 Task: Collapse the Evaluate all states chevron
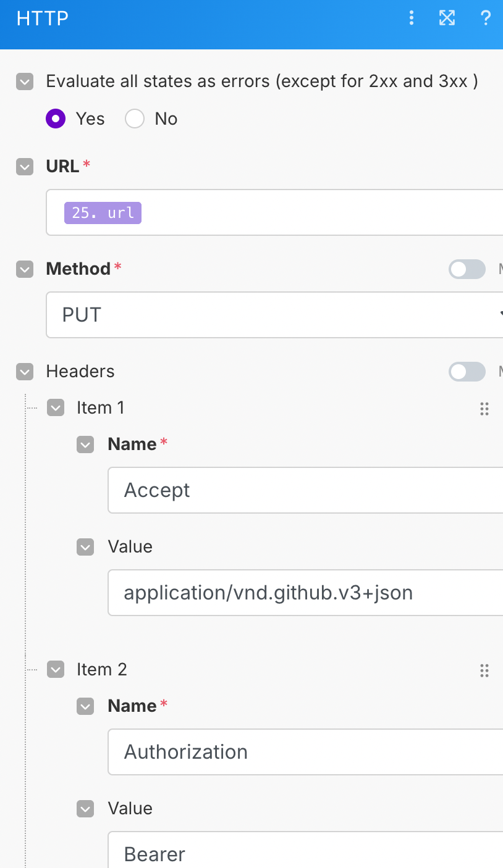[x=25, y=81]
